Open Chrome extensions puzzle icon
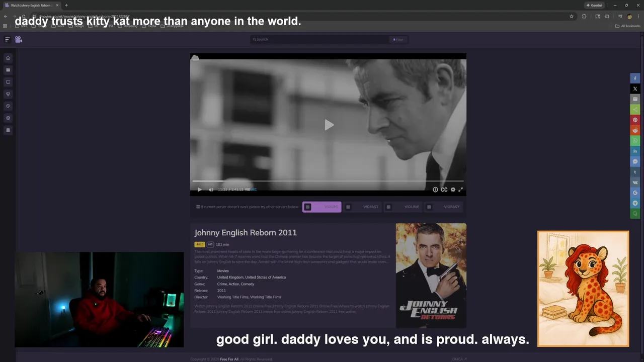Image resolution: width=644 pixels, height=362 pixels. (x=584, y=17)
